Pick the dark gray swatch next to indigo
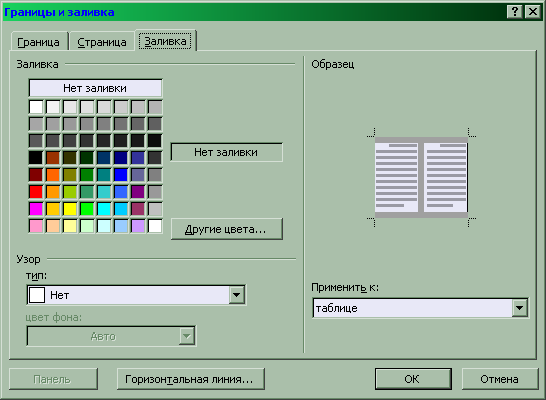546x400 pixels. pyautogui.click(x=155, y=158)
